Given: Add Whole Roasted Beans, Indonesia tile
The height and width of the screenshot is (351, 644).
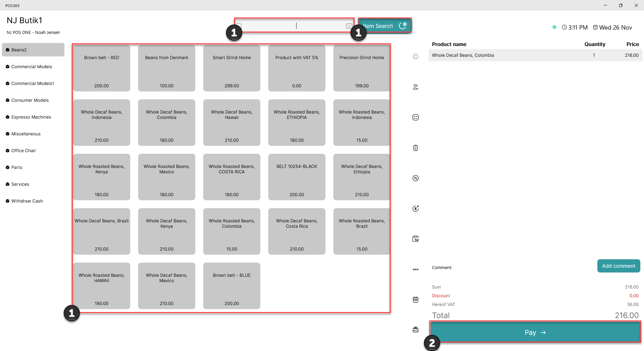Looking at the screenshot, I should (362, 123).
